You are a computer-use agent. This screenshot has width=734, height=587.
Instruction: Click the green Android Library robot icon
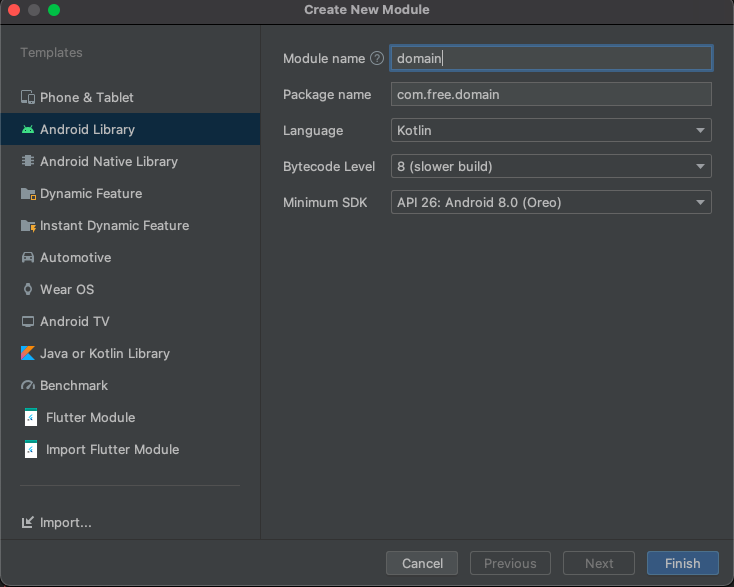[x=28, y=129]
